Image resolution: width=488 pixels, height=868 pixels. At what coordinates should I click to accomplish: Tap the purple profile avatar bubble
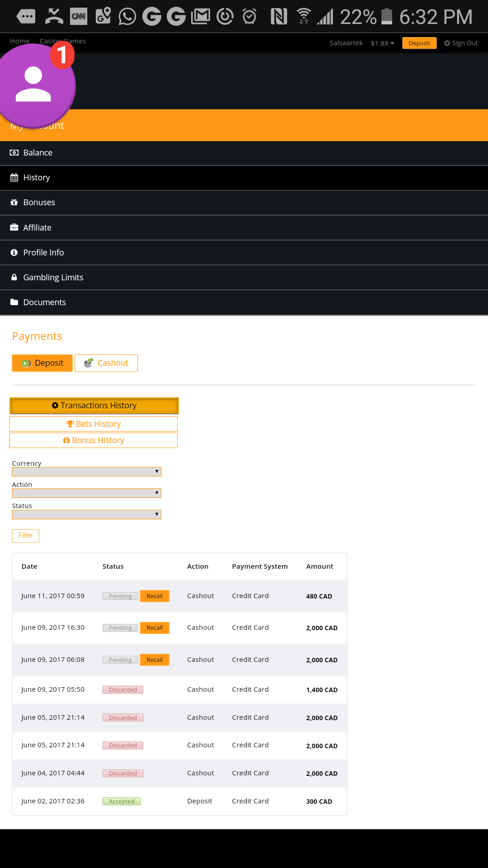coord(34,86)
